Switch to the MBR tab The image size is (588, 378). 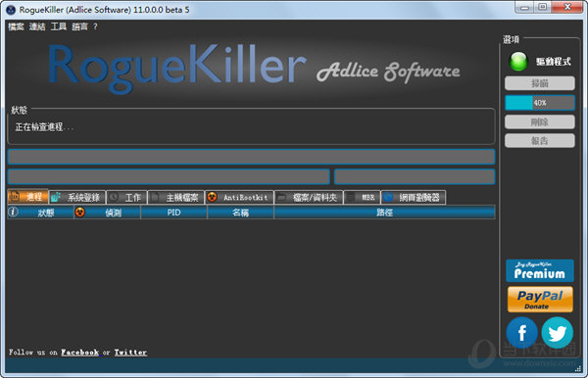pyautogui.click(x=362, y=198)
